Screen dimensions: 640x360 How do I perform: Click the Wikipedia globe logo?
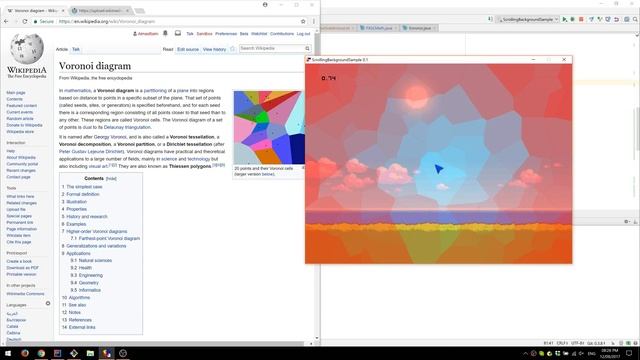27,49
